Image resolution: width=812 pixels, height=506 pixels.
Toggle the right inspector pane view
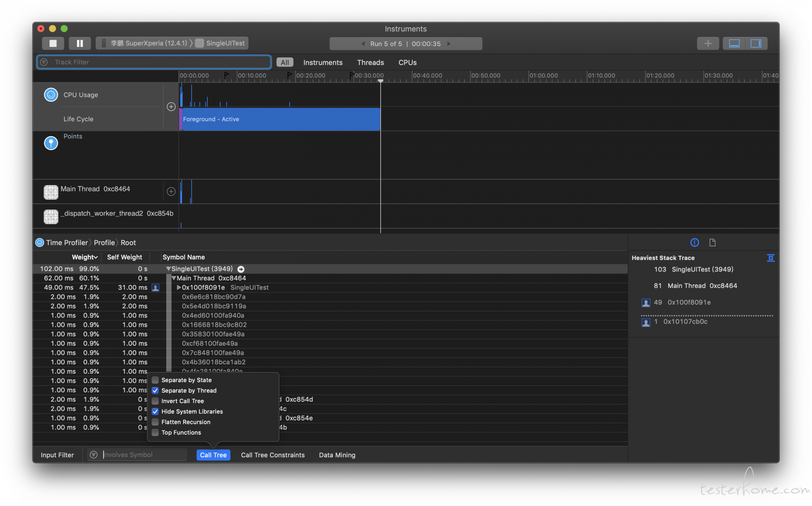pos(756,43)
